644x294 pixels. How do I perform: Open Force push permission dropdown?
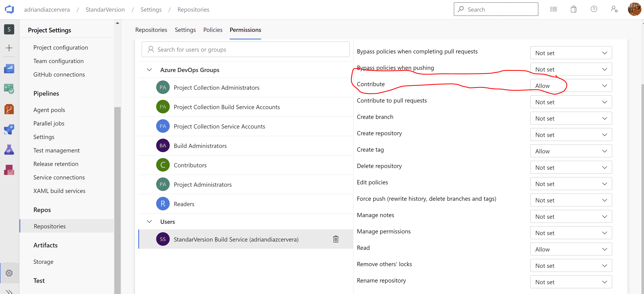571,200
